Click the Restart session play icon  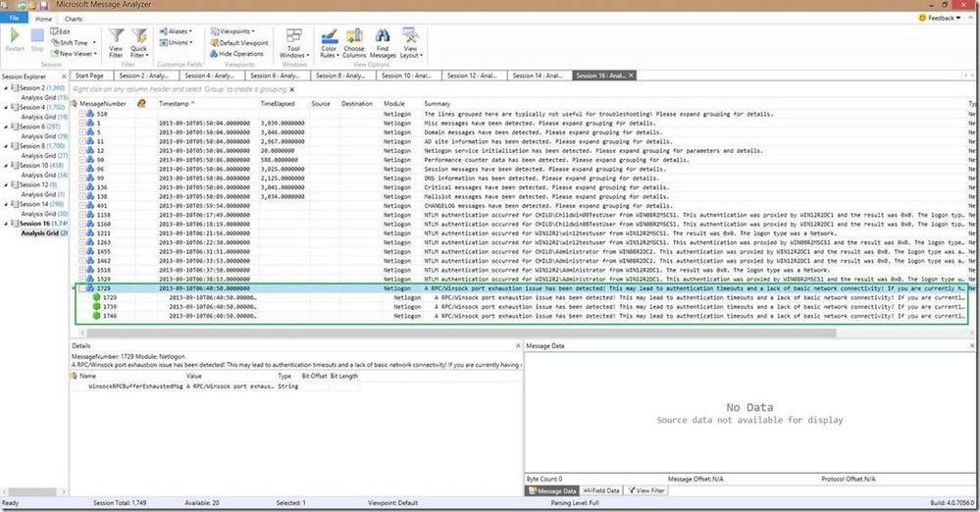[15, 35]
